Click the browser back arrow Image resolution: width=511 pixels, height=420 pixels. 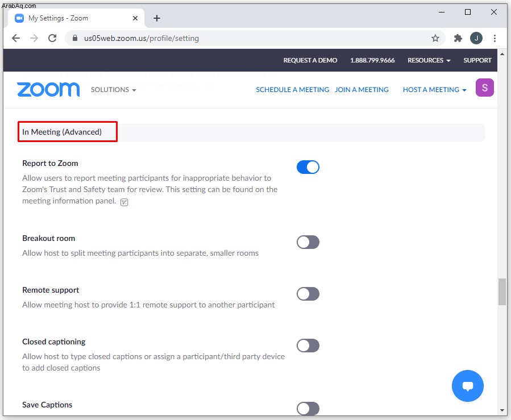[16, 38]
